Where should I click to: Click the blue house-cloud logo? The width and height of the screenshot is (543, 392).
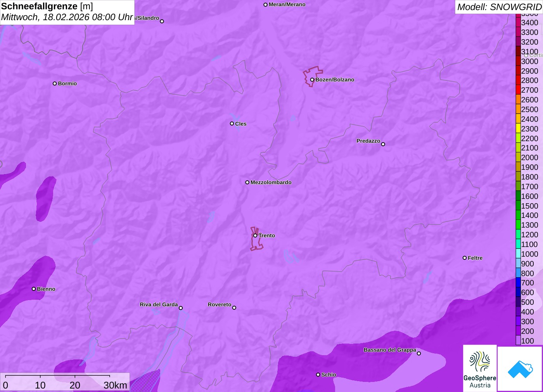pos(520,369)
